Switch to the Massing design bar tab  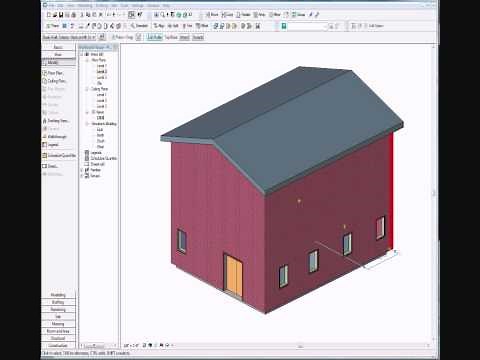click(x=58, y=324)
